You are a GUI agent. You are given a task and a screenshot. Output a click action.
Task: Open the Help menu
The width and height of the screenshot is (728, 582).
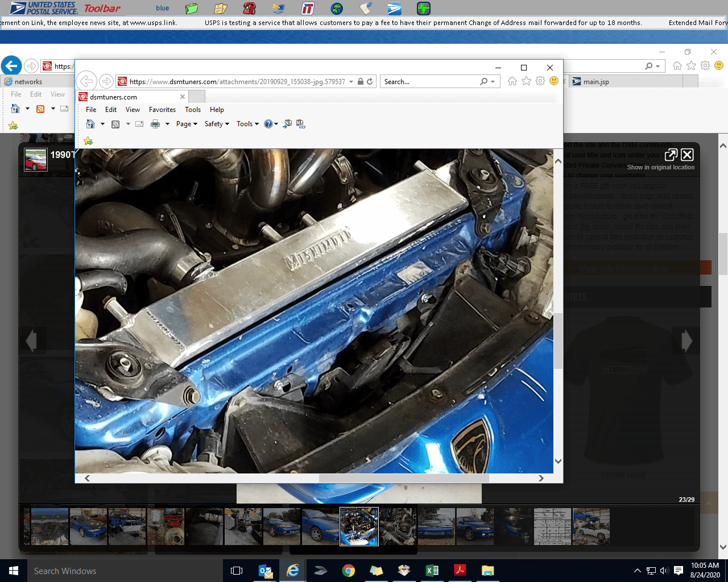[x=217, y=110]
